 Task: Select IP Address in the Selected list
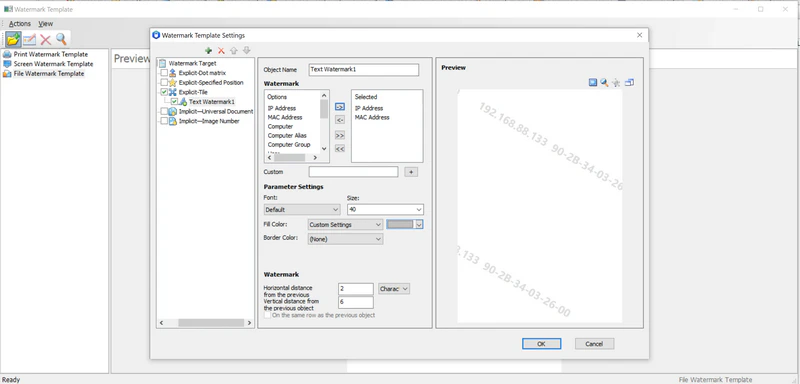point(368,108)
